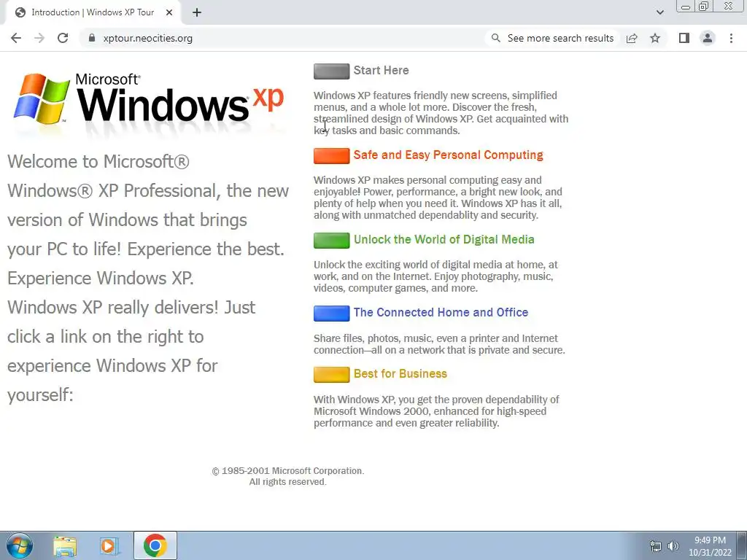Open the Best for Business link
747x560 pixels.
pos(400,374)
